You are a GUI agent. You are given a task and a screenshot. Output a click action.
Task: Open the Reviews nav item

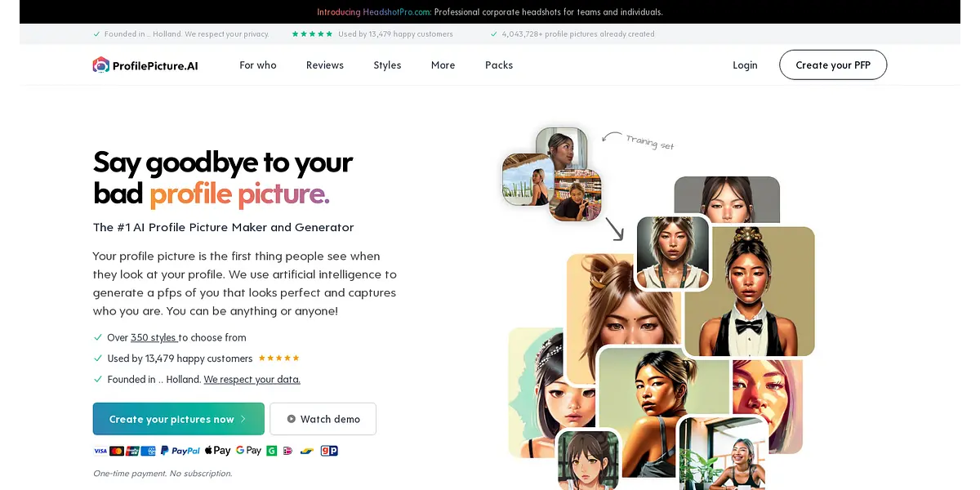[325, 65]
